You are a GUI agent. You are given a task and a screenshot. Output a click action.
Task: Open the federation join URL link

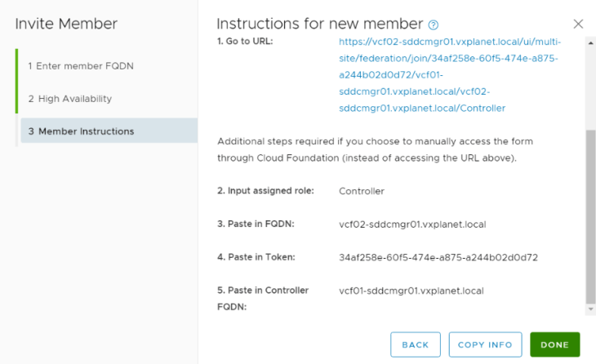(x=450, y=75)
